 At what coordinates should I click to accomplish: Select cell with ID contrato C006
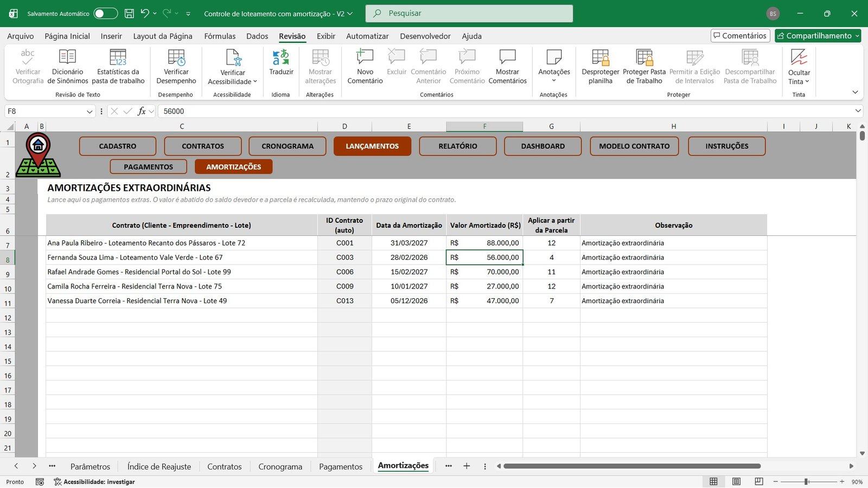coord(344,272)
